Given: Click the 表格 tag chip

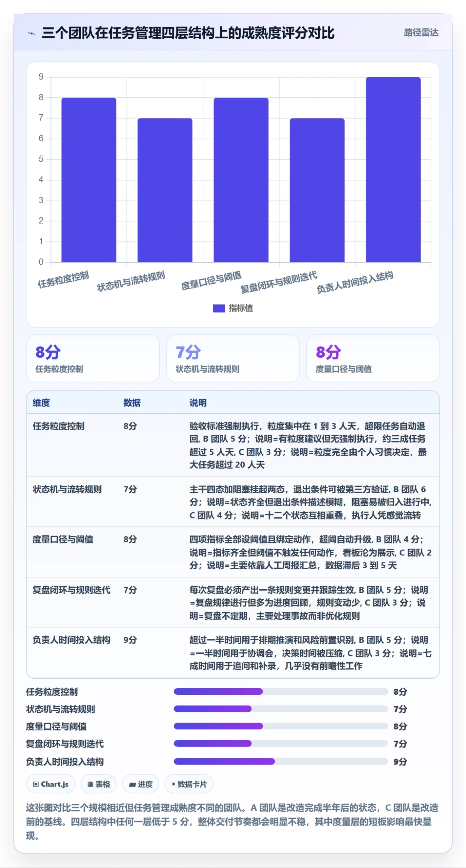Looking at the screenshot, I should pos(99,784).
